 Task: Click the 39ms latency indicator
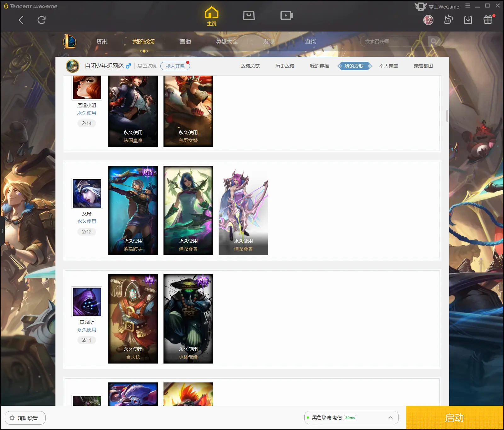click(350, 417)
